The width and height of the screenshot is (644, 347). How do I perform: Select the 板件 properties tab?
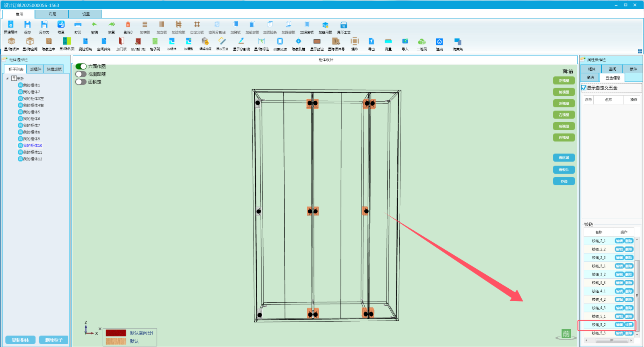(x=633, y=69)
